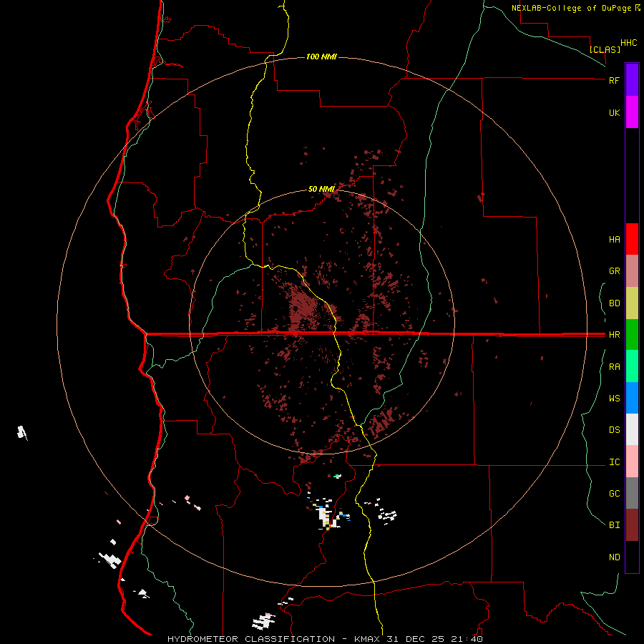Viewport: 644px width, 644px height.
Task: Select the IC pink legend swatch
Action: (x=632, y=462)
